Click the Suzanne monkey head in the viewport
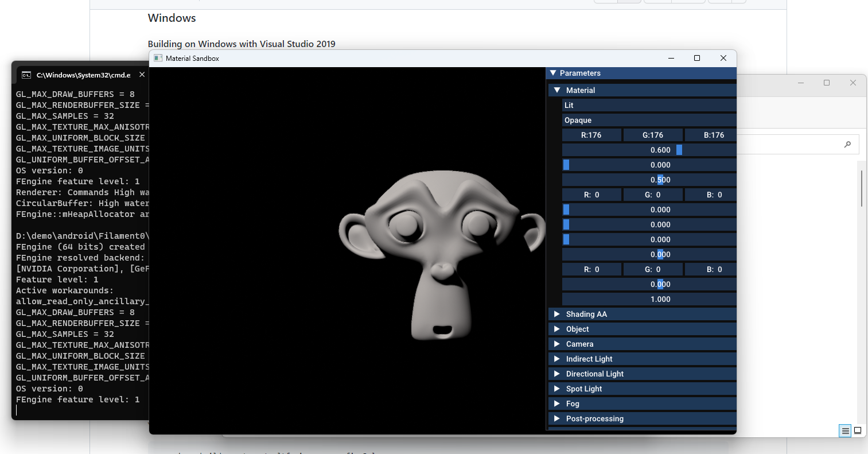The image size is (868, 454). click(x=442, y=255)
